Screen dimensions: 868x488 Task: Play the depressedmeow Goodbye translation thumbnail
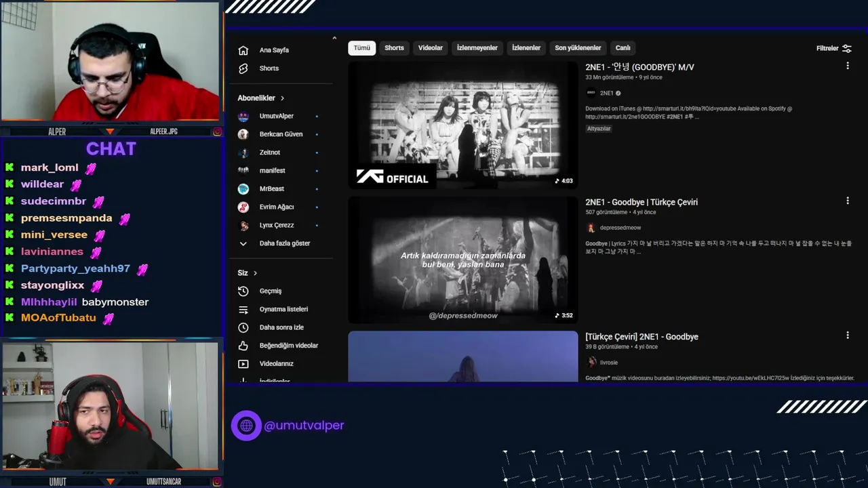tap(463, 260)
